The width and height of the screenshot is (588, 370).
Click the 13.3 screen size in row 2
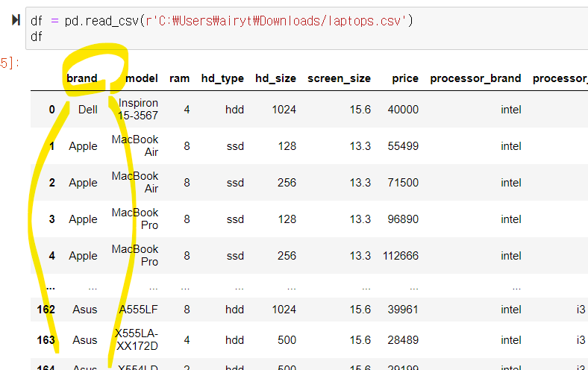pyautogui.click(x=360, y=183)
